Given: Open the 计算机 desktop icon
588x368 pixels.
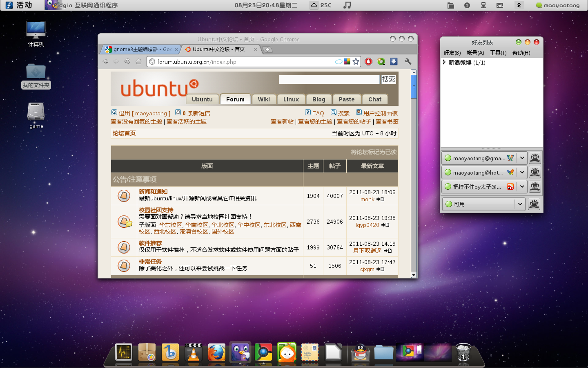Looking at the screenshot, I should 36,34.
